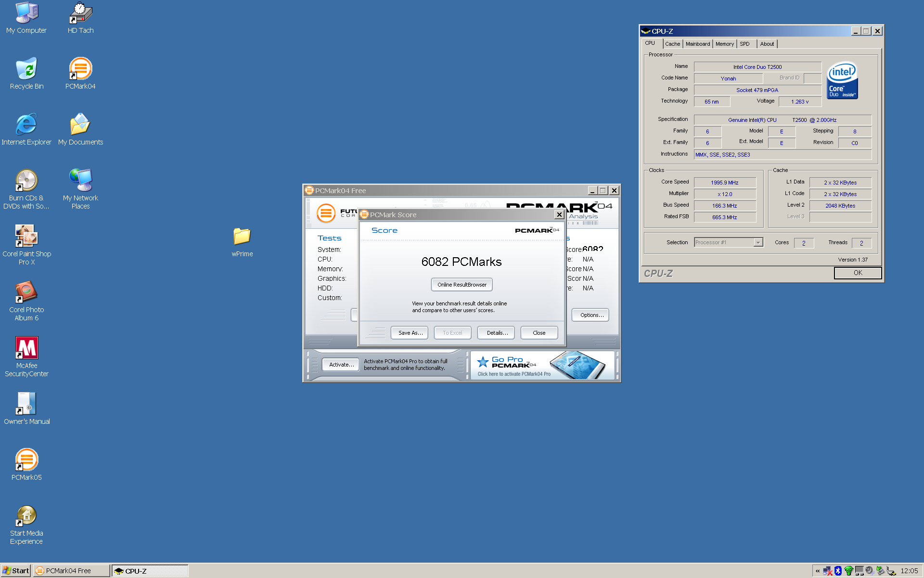This screenshot has width=924, height=578.
Task: Open Internet Explorer desktop icon
Action: [26, 130]
